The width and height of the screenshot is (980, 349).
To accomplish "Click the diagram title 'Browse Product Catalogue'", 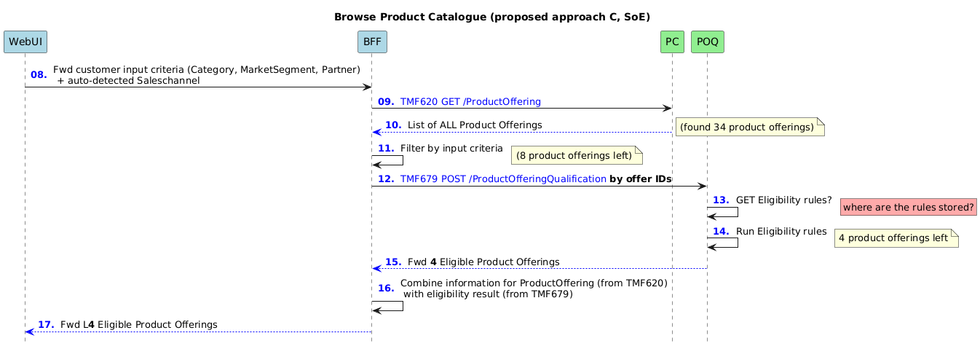I will tap(492, 16).
